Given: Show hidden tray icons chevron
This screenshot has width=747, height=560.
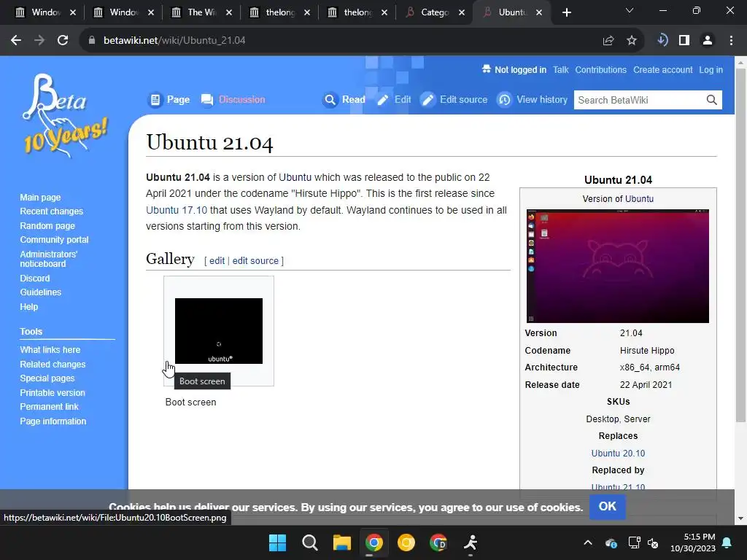Looking at the screenshot, I should point(588,542).
